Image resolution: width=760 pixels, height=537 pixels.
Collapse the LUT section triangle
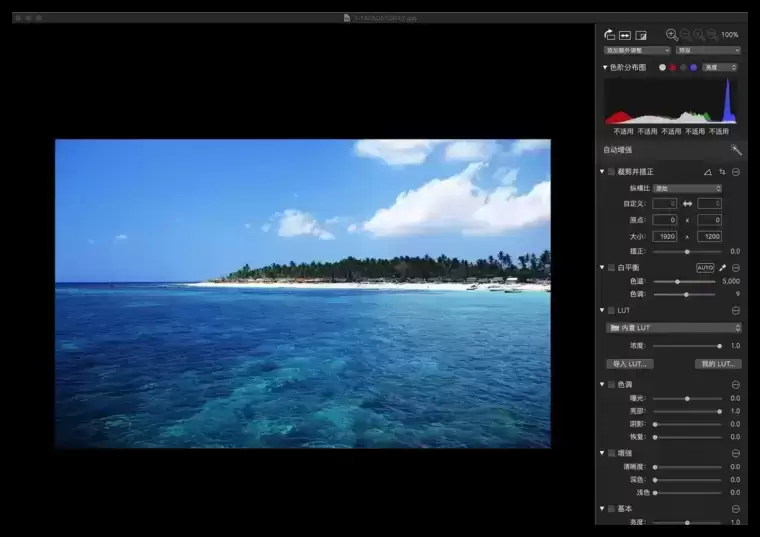point(602,310)
